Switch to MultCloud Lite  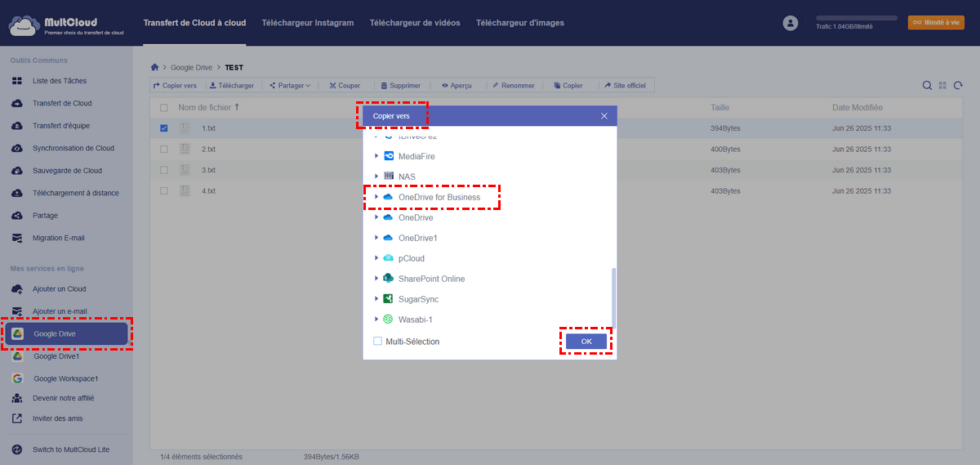70,450
